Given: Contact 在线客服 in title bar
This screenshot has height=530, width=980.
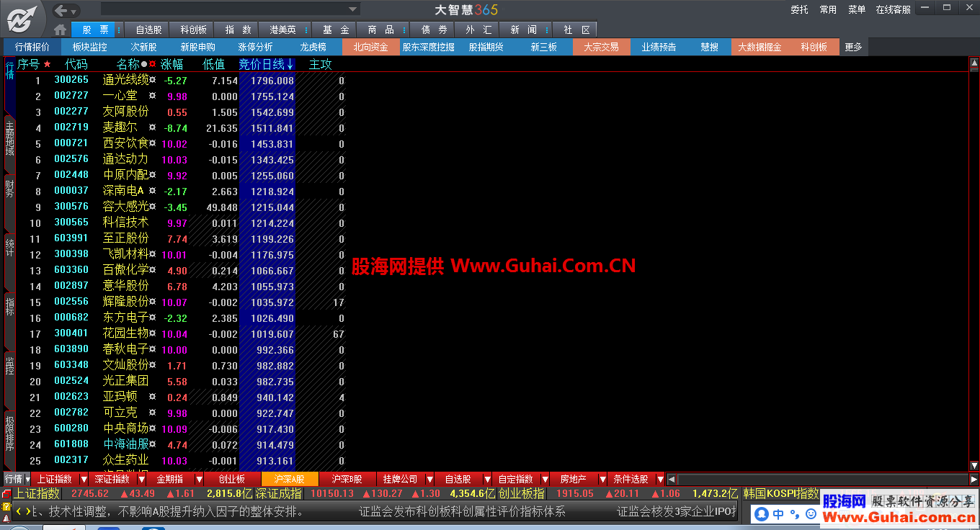Looking at the screenshot, I should pos(894,10).
